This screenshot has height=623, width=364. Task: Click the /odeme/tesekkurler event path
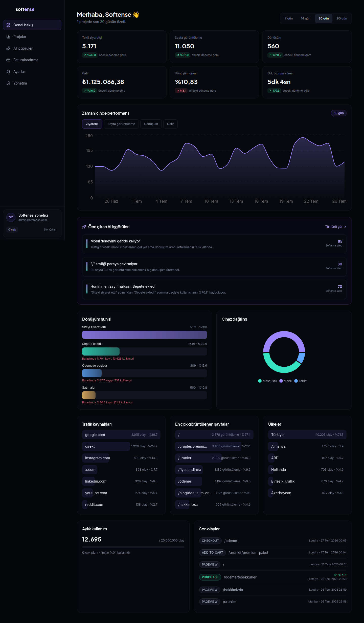[x=240, y=577]
